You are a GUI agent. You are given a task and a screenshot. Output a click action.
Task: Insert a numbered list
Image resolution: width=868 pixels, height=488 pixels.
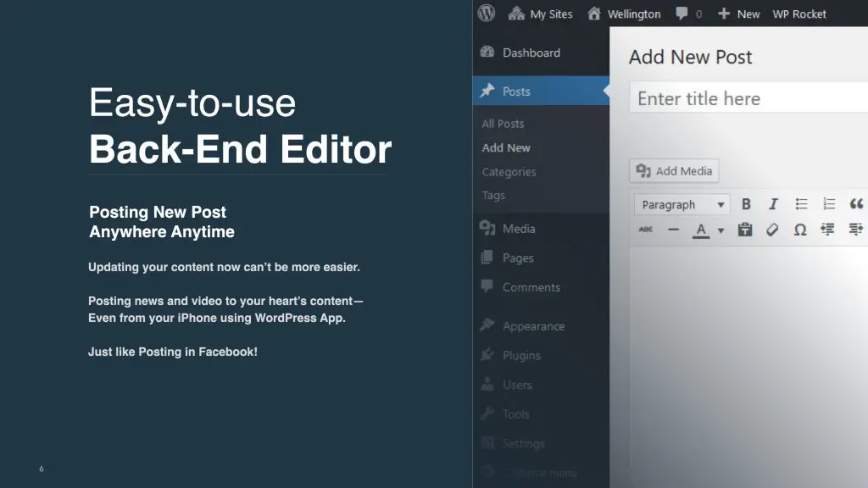(x=829, y=204)
